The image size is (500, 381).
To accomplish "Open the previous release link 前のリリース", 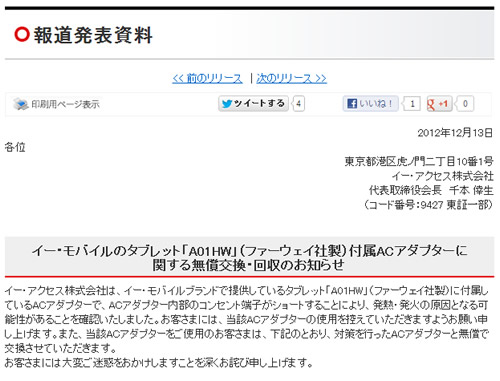I will click(207, 79).
